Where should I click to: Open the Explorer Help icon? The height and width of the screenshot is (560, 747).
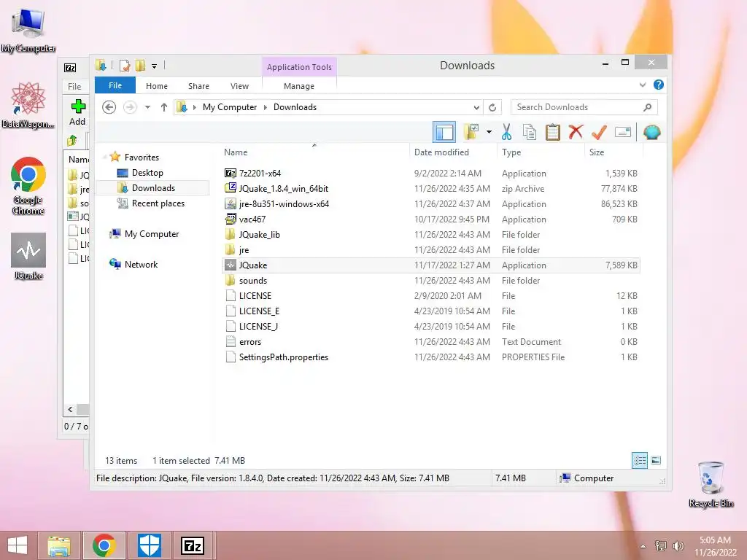click(x=659, y=85)
